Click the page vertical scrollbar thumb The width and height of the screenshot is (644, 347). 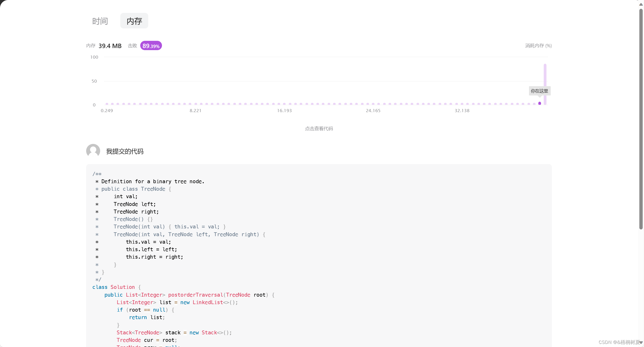641,119
